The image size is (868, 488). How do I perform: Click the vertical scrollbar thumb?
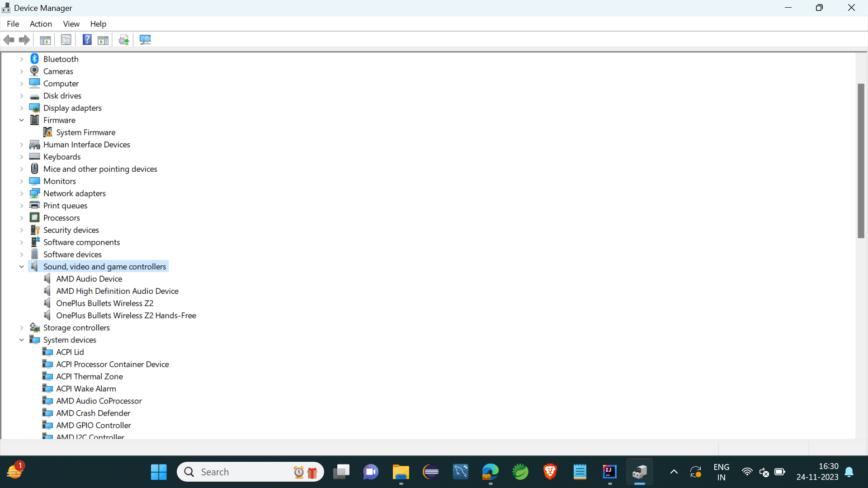coord(861,160)
